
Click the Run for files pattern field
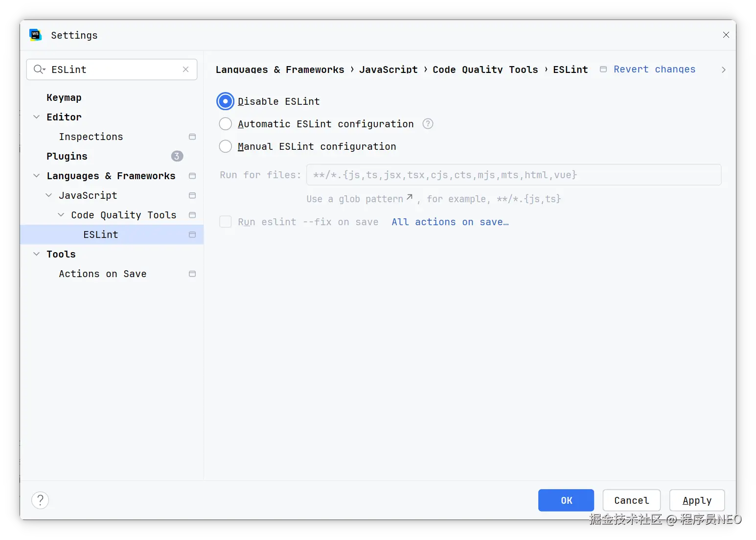coord(514,175)
